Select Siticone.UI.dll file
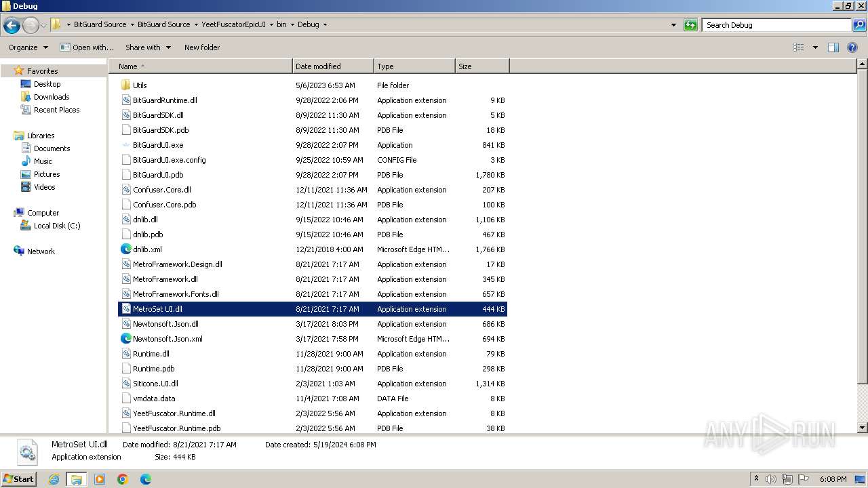 [155, 384]
